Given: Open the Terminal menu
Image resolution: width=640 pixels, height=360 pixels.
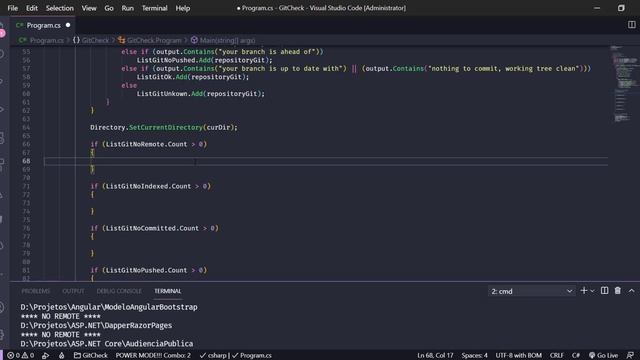Looking at the screenshot, I should 154,8.
